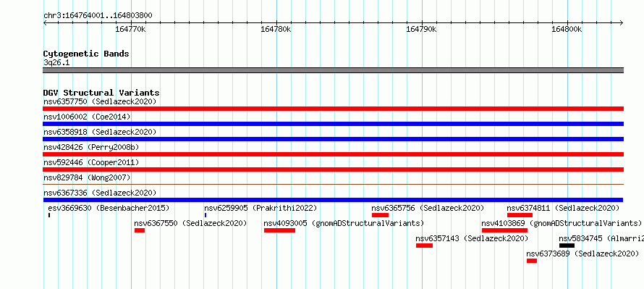The image size is (644, 289).
Task: Click the 164770k ruler position label
Action: (130, 30)
